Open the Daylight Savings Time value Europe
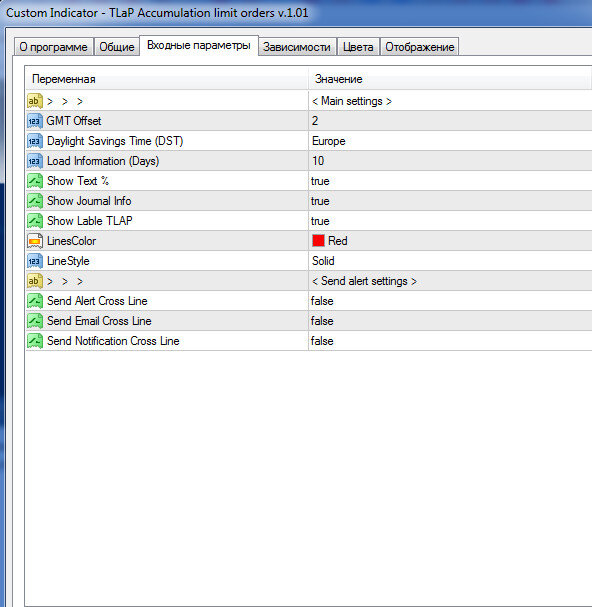 (328, 141)
